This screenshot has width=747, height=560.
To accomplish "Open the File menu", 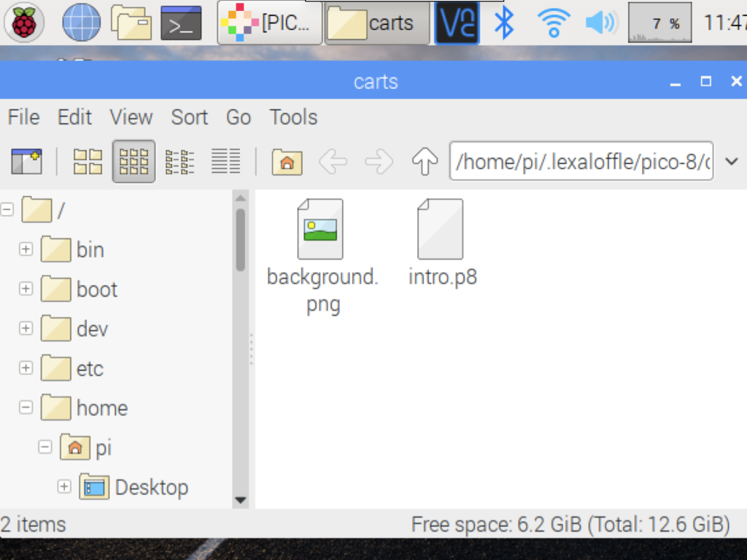I will coord(23,117).
